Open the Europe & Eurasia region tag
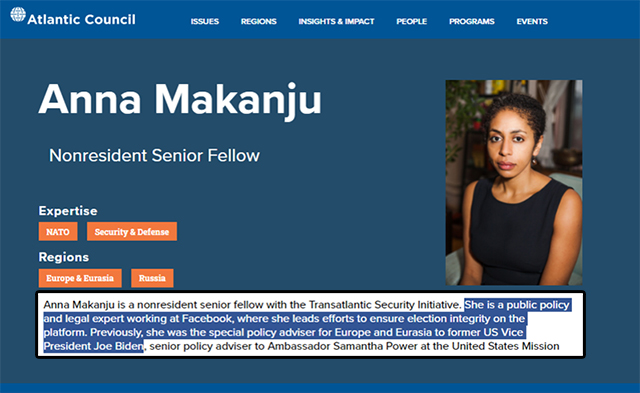The height and width of the screenshot is (393, 640). tap(80, 278)
